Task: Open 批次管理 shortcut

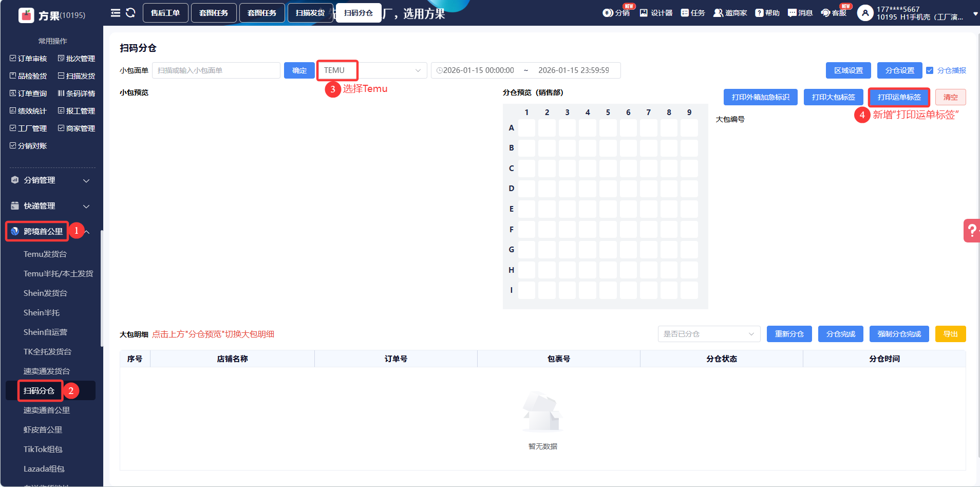Action: click(77, 59)
